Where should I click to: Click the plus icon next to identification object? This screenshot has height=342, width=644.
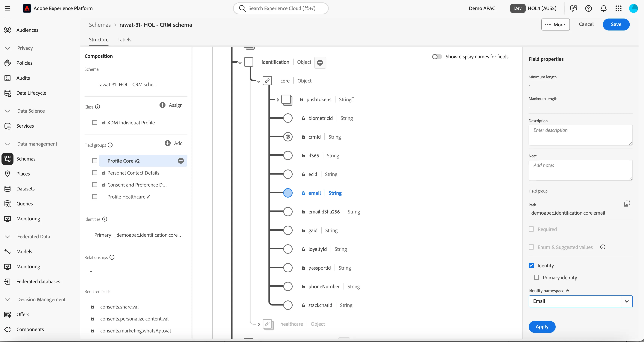click(320, 62)
